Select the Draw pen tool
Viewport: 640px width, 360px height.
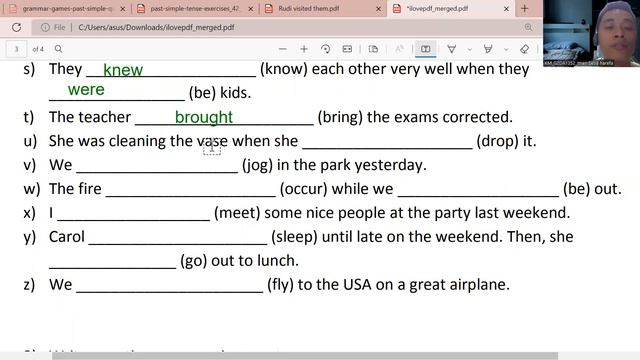coord(451,49)
